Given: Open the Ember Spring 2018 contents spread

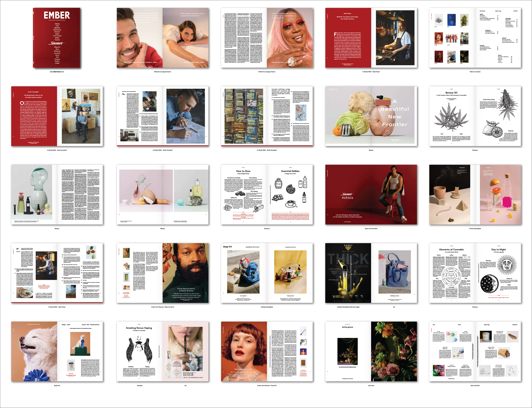Looking at the screenshot, I should [475, 38].
